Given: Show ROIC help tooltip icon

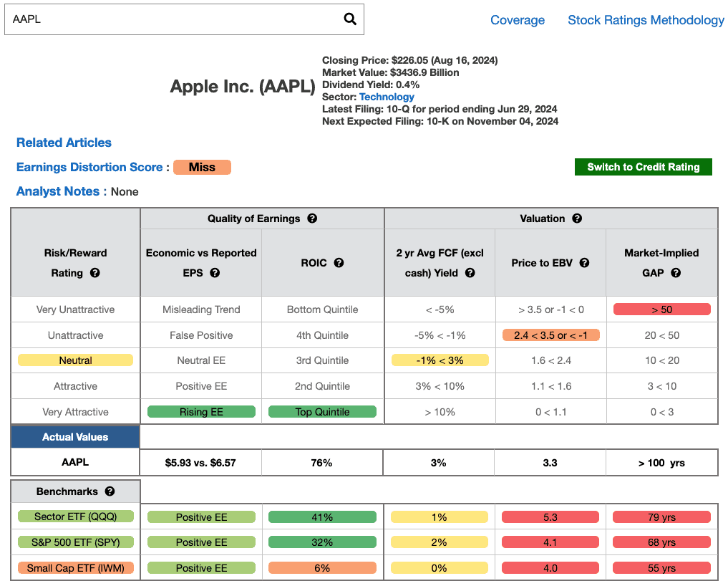Looking at the screenshot, I should tap(339, 263).
